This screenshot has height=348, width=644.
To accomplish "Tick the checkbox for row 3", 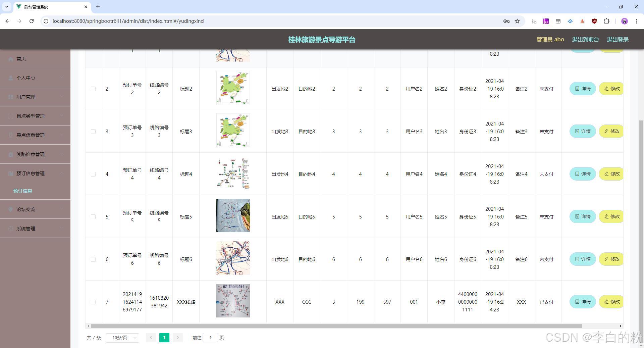I will (93, 132).
